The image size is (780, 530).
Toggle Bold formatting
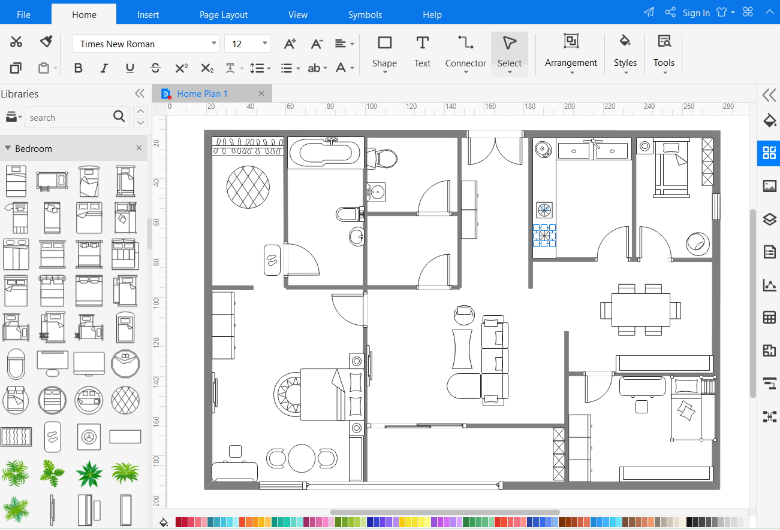point(78,68)
